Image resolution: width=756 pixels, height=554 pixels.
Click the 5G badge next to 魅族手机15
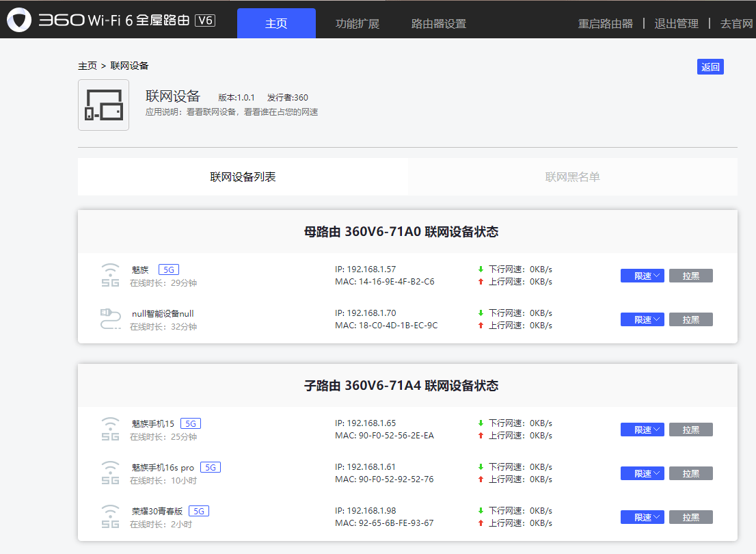191,423
